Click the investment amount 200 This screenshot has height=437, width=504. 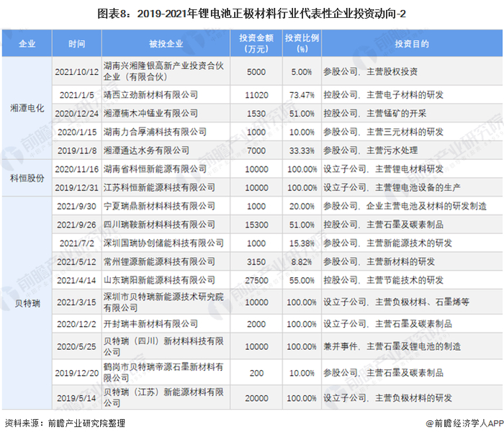256,373
